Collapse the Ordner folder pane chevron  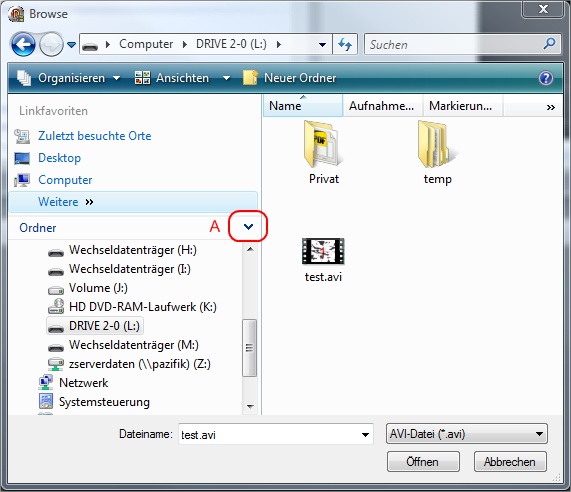pyautogui.click(x=248, y=227)
